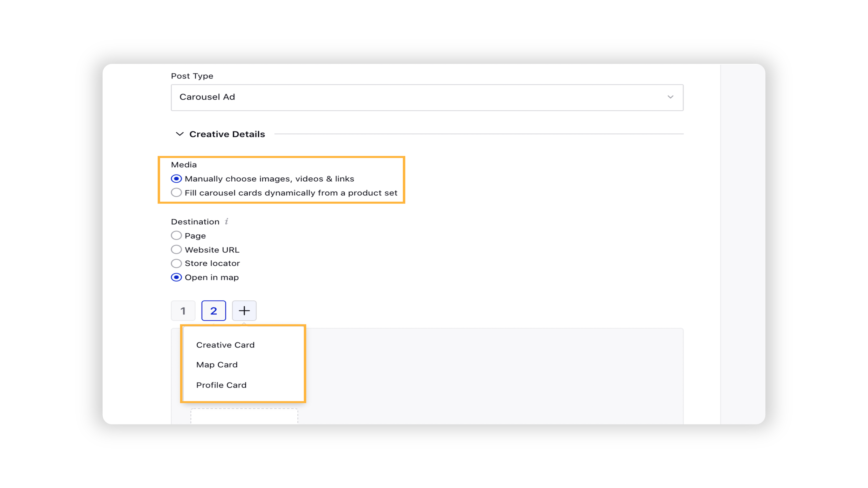
Task: Select carousel card tab number 1
Action: coord(183,310)
